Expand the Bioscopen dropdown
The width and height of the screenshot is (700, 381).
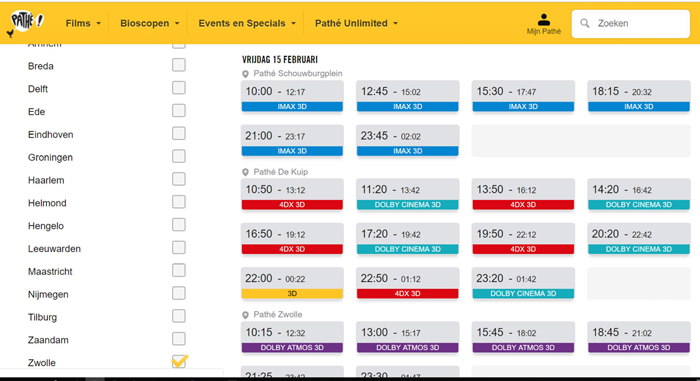(x=150, y=23)
